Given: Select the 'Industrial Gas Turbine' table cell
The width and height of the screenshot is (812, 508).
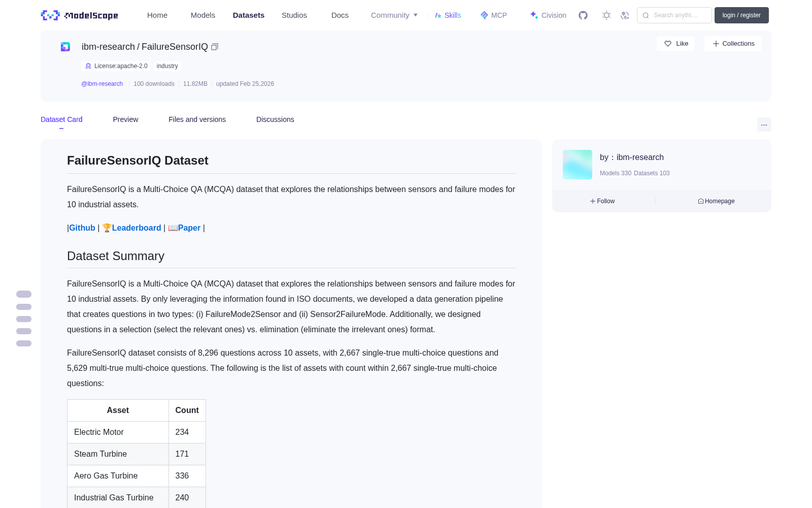Looking at the screenshot, I should (x=118, y=498).
